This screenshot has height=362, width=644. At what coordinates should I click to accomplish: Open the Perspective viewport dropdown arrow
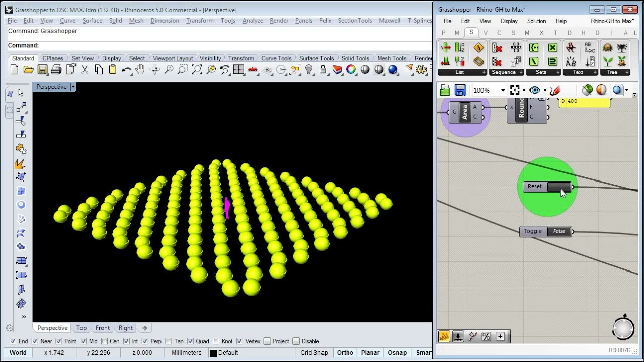pyautogui.click(x=73, y=87)
